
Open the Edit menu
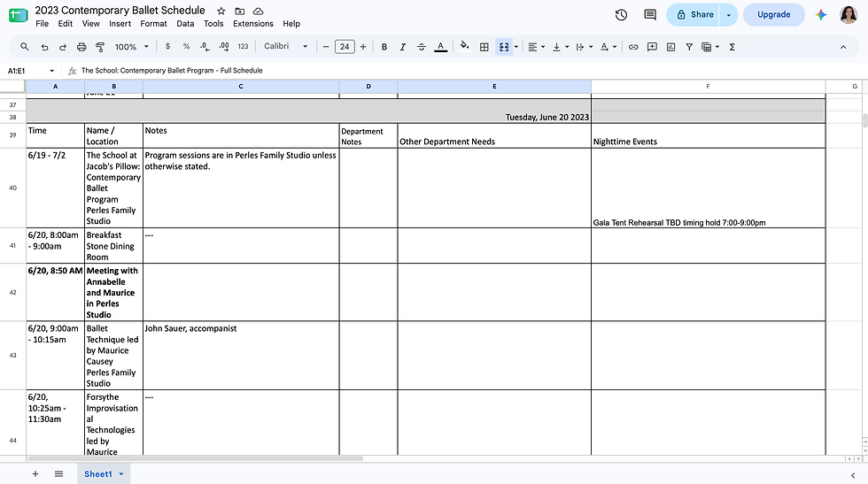[66, 24]
